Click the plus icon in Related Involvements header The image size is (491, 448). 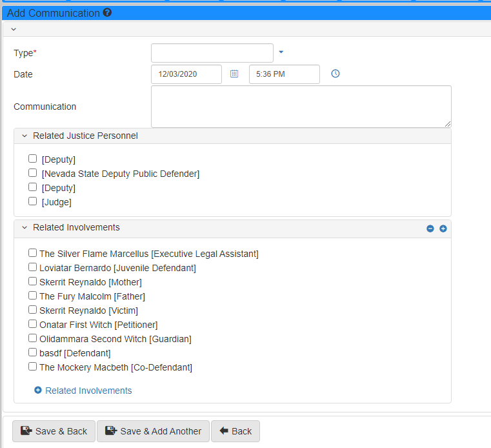(x=443, y=229)
